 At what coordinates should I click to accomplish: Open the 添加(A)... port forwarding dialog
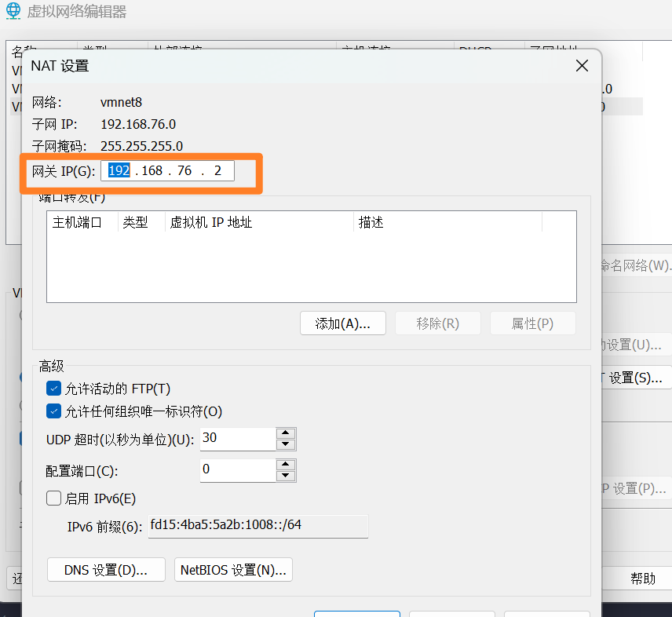pyautogui.click(x=343, y=323)
